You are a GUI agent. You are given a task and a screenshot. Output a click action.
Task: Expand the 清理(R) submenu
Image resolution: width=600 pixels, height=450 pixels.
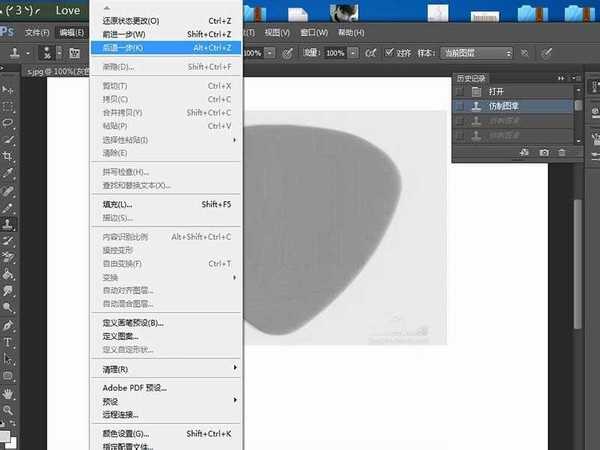tap(166, 369)
